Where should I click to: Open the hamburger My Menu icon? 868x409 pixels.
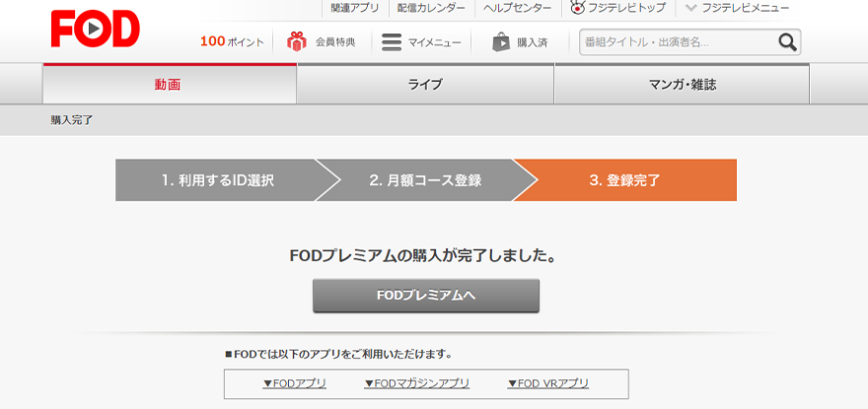tap(392, 42)
